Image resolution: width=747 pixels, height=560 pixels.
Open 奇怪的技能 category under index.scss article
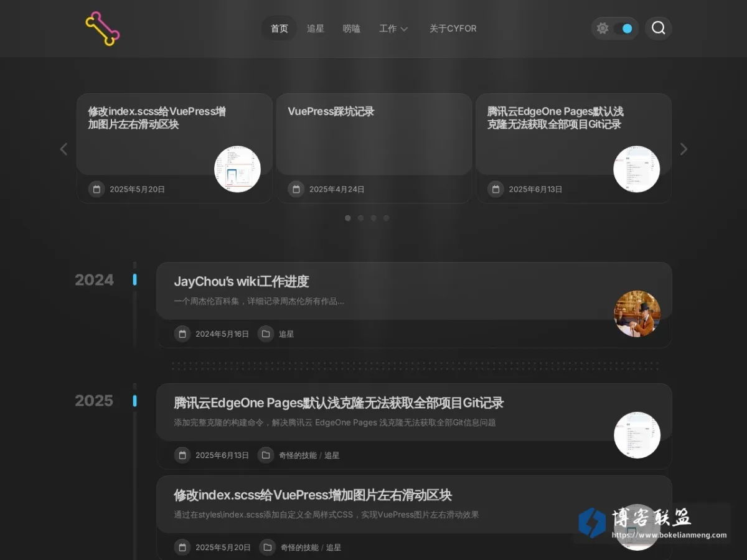[299, 548]
